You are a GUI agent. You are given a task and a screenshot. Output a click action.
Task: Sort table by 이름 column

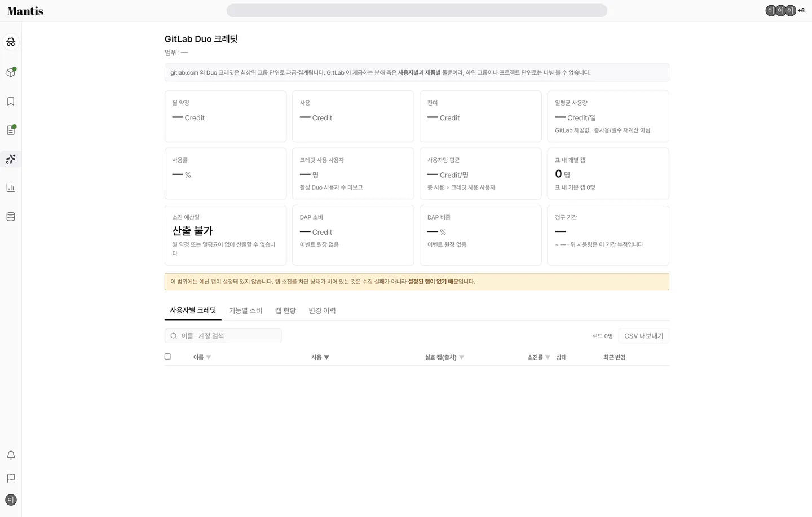(x=202, y=357)
